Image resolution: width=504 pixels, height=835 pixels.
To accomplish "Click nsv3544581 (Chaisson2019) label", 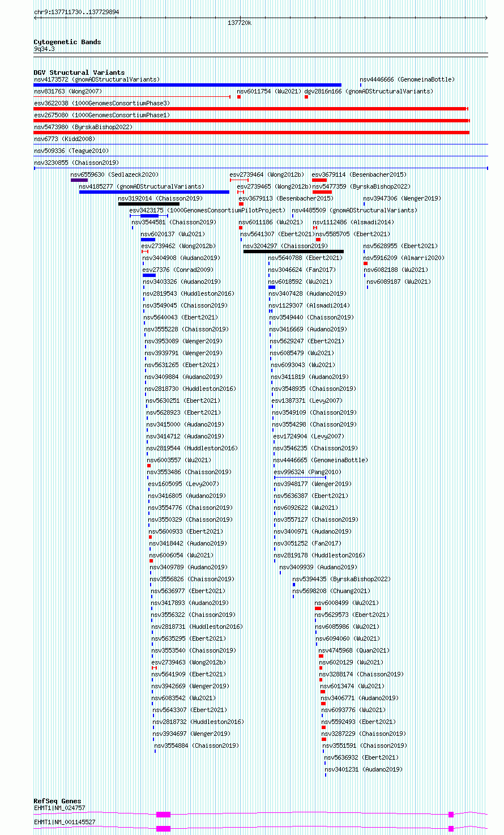I will point(174,223).
